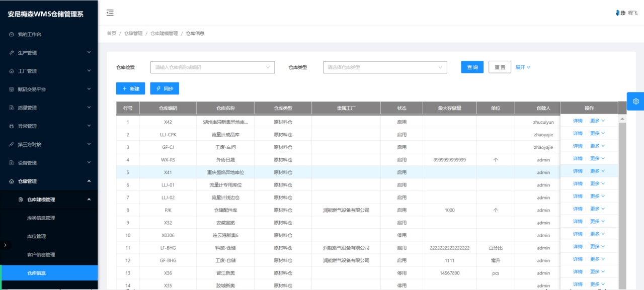Click the file icon beside 设备管理
The height and width of the screenshot is (290, 644).
click(12, 163)
